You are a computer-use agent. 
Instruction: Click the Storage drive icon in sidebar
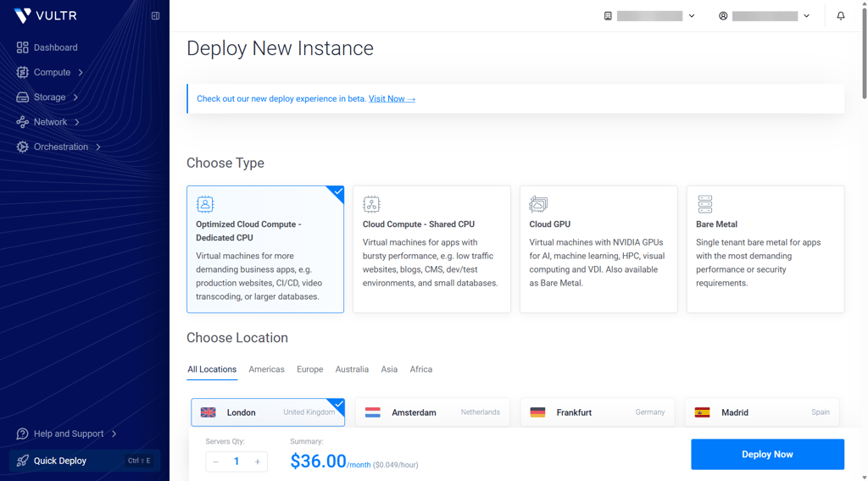[x=22, y=97]
